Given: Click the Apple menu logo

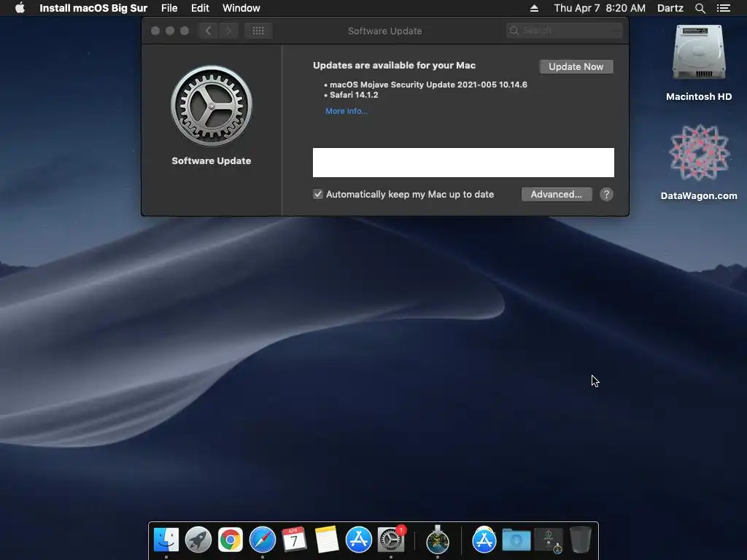Looking at the screenshot, I should 20,8.
